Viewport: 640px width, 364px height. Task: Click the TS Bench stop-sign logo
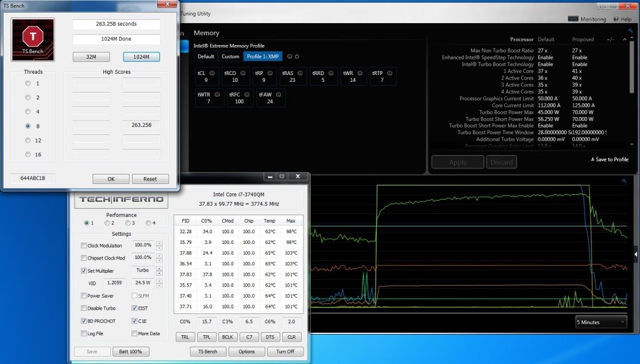tap(33, 39)
